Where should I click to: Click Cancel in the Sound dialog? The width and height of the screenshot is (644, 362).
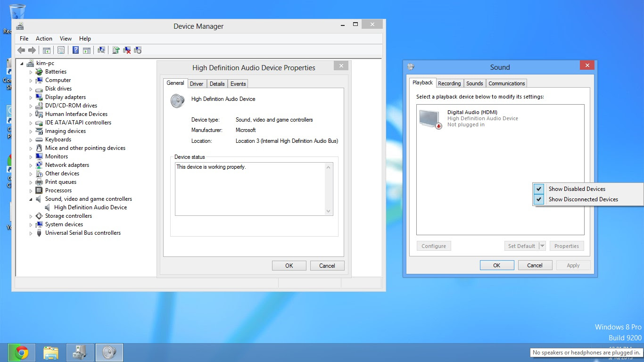(x=535, y=265)
